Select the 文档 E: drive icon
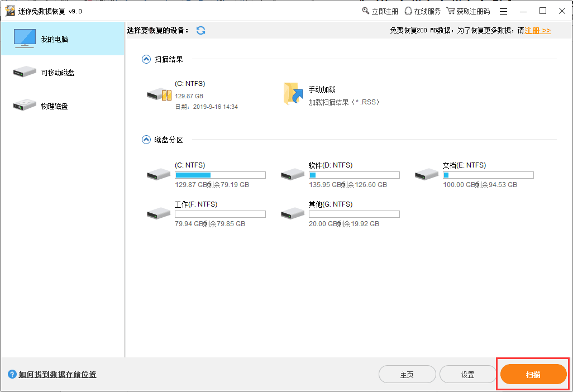Viewport: 573px width, 392px height. point(427,174)
